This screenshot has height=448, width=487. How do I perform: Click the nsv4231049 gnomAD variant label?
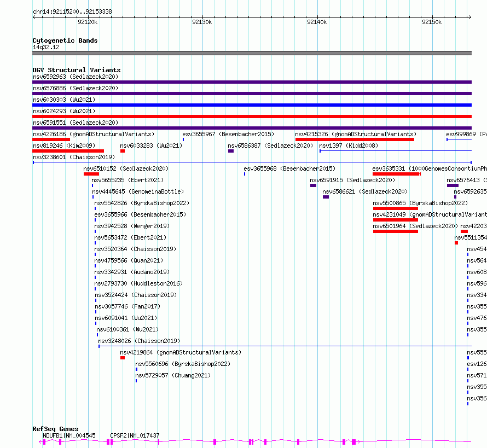[x=430, y=214]
